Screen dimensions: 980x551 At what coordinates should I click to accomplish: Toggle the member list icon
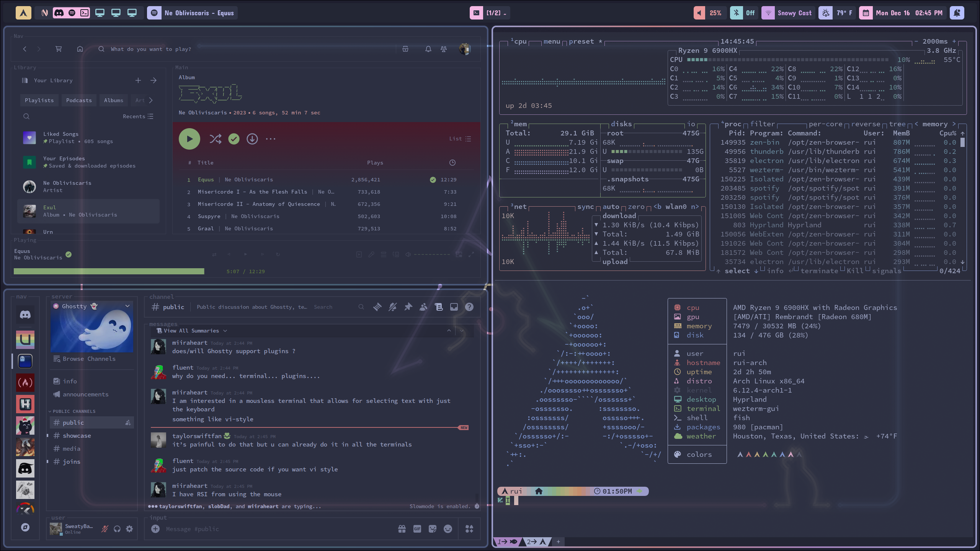(423, 307)
